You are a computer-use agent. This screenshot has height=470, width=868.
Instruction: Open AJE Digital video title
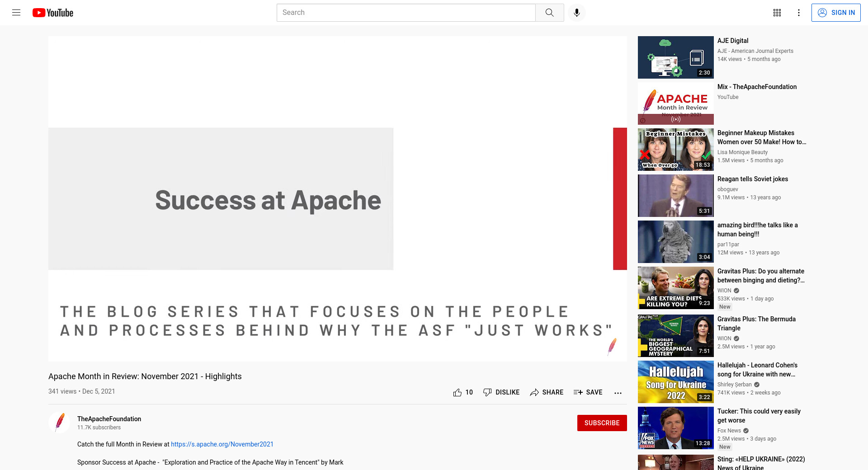(733, 41)
